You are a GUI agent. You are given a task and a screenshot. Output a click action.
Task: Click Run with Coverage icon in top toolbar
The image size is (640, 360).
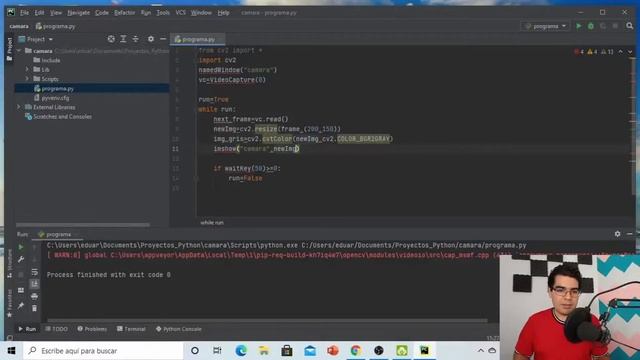point(603,26)
